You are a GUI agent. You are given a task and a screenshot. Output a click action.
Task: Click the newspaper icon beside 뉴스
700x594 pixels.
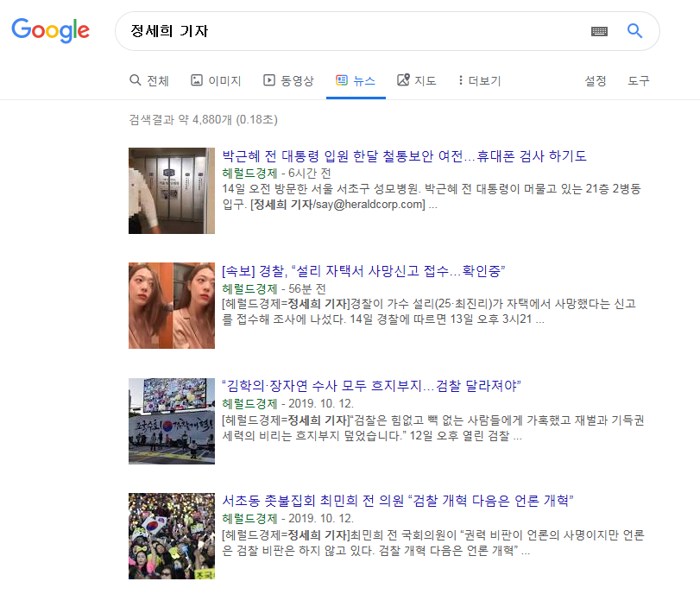point(342,80)
